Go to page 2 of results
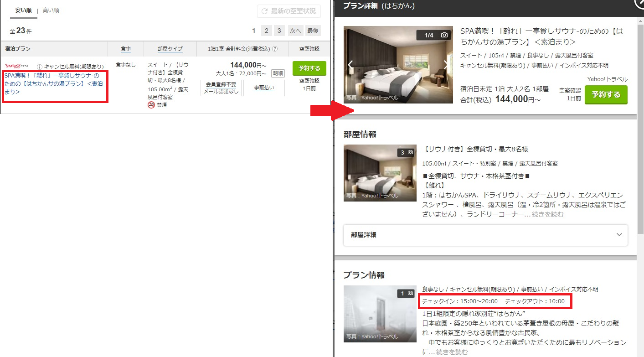The image size is (644, 357). 267,31
